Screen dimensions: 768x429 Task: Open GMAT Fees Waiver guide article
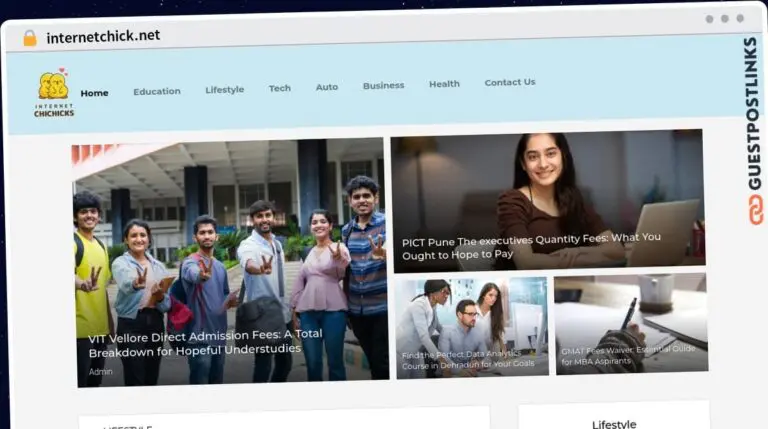pos(628,355)
